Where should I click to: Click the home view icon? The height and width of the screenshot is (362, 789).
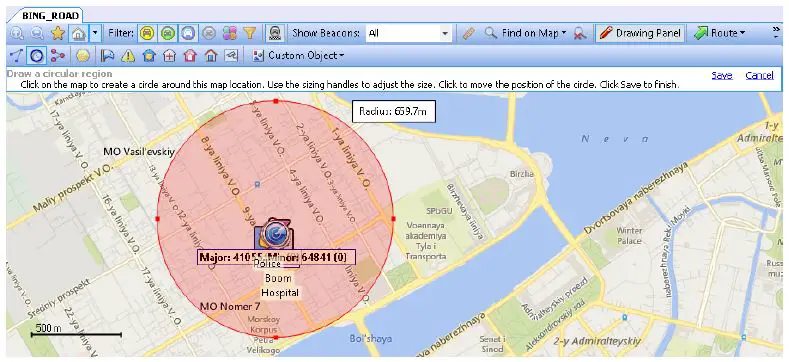click(x=78, y=34)
